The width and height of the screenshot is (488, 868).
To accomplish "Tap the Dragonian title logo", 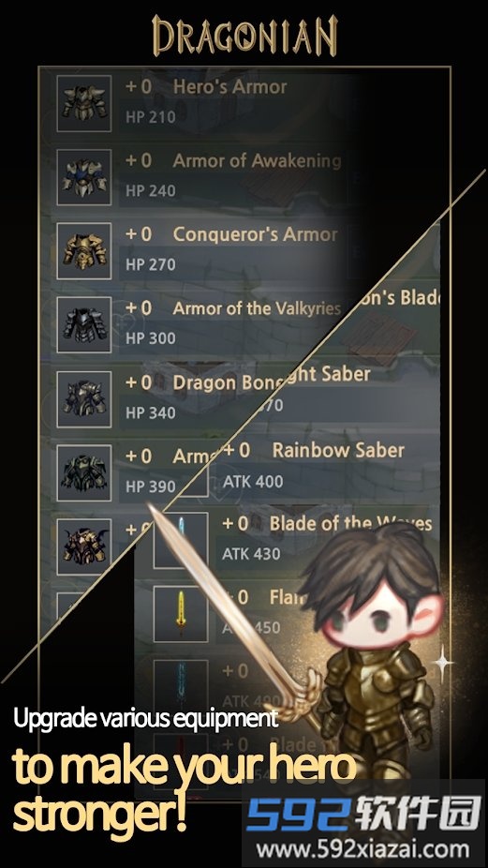I will [244, 36].
